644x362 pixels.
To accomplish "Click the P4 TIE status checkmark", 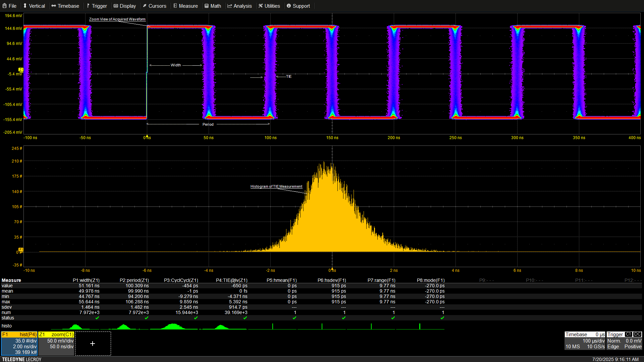I will (x=245, y=318).
